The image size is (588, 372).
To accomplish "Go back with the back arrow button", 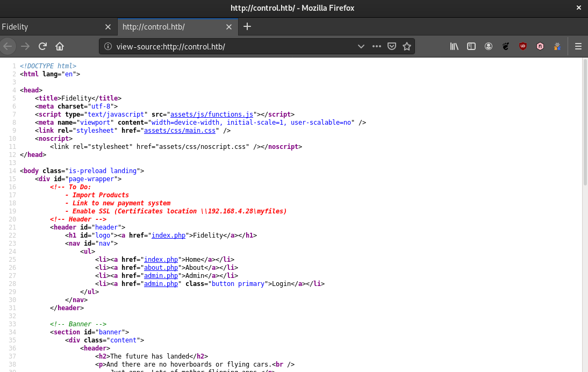I will [8, 46].
